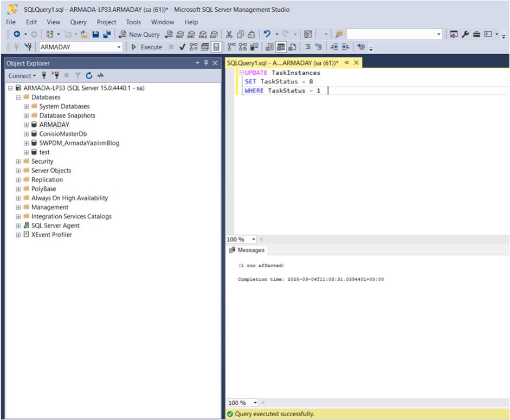The height and width of the screenshot is (420, 510).
Task: Open the Window menu
Action: coord(163,22)
